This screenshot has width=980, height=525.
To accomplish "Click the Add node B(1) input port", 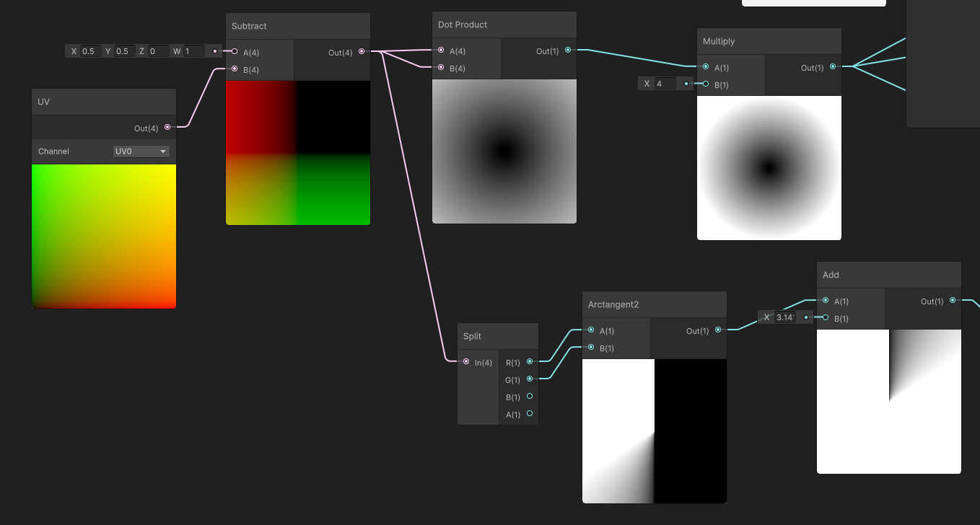I will point(826,317).
